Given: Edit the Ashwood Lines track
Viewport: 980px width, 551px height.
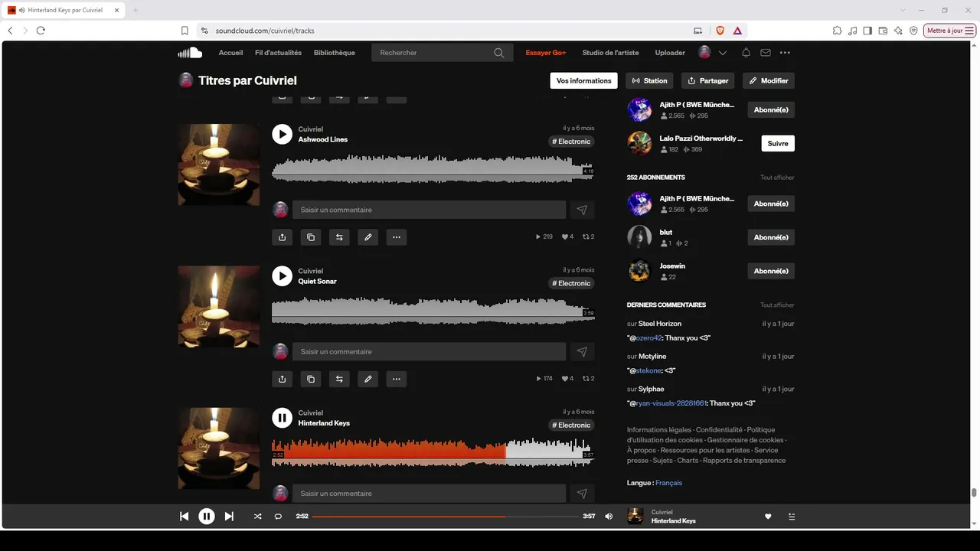Looking at the screenshot, I should pos(368,237).
